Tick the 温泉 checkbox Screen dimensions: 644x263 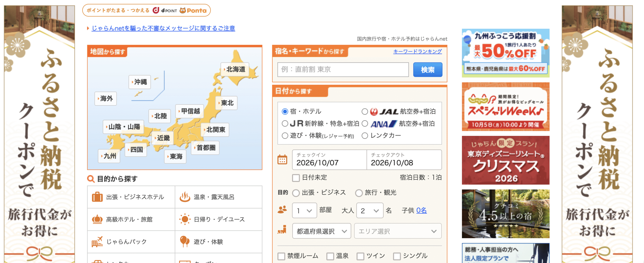(330, 256)
